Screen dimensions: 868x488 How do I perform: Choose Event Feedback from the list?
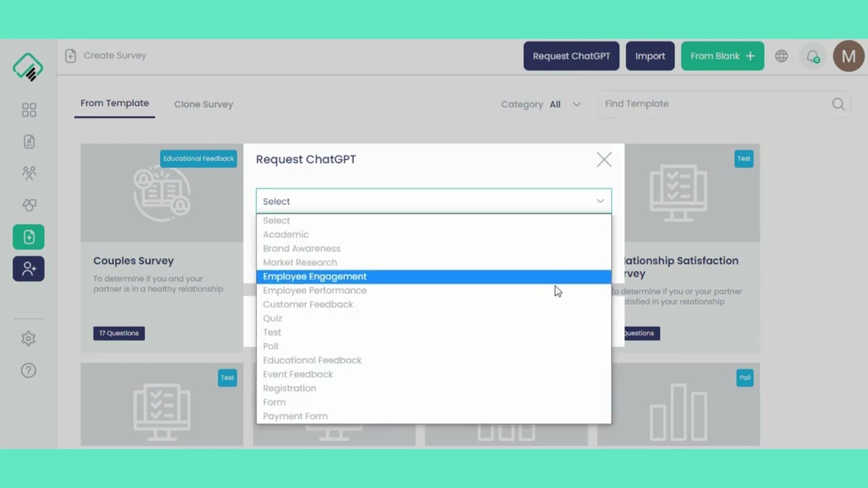coord(434,374)
